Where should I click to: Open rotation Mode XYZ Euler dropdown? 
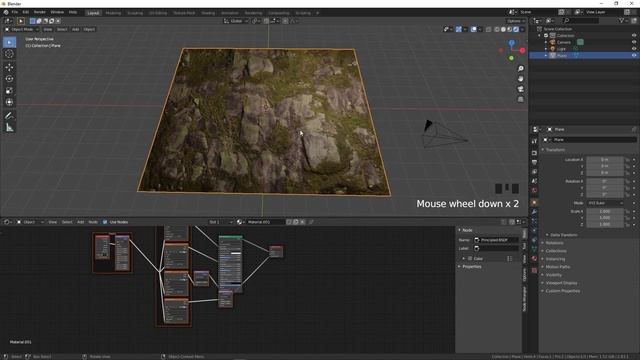click(605, 203)
